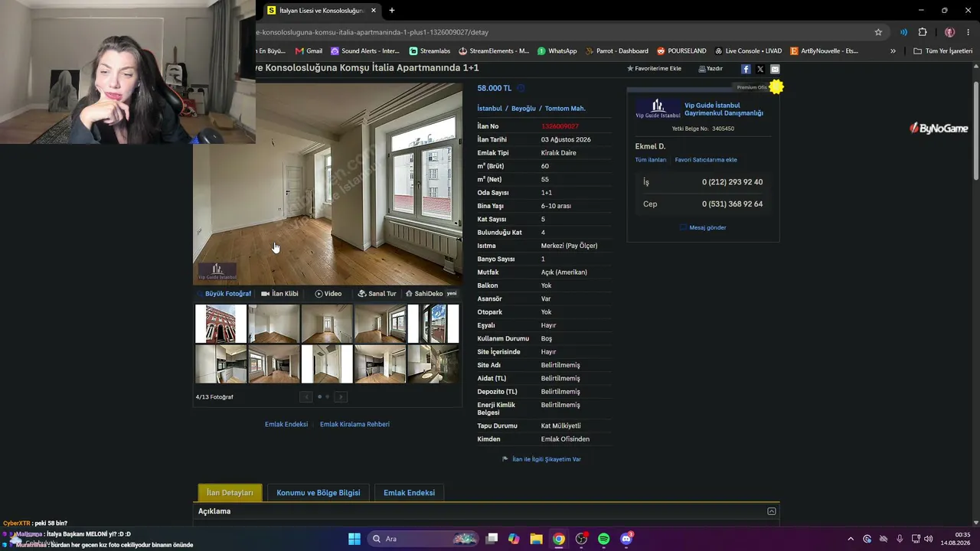Play the listing Video
The width and height of the screenshot is (980, 551).
(x=328, y=294)
